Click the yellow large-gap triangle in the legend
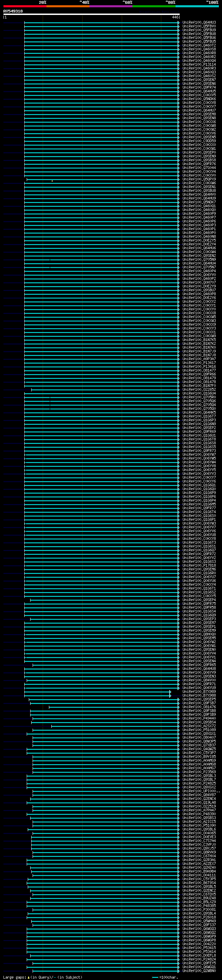This screenshot has width=222, height=980. (28, 977)
